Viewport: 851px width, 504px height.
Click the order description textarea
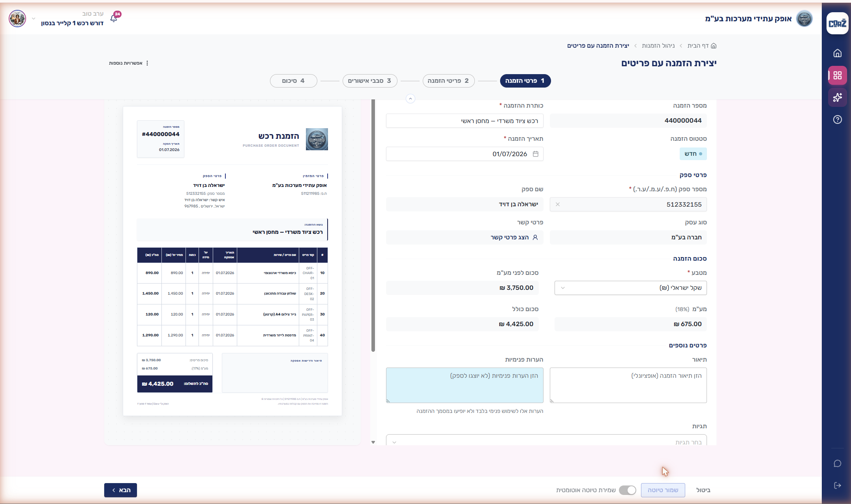(628, 385)
